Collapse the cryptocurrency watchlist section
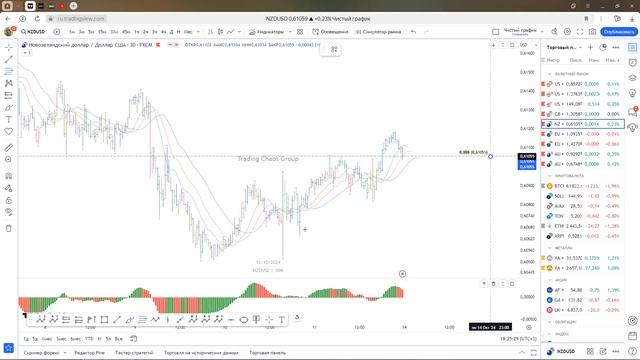640x360 pixels. point(550,176)
